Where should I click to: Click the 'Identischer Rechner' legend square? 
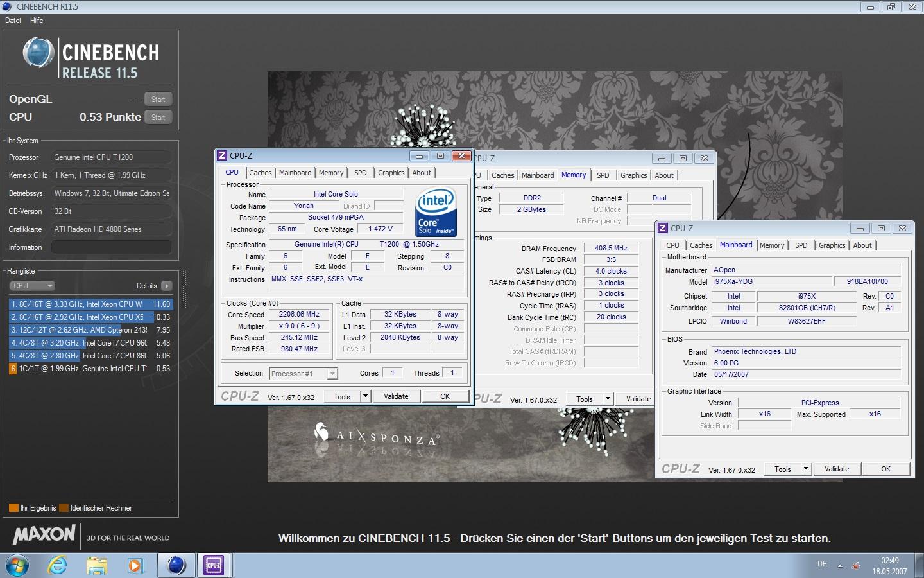point(64,508)
